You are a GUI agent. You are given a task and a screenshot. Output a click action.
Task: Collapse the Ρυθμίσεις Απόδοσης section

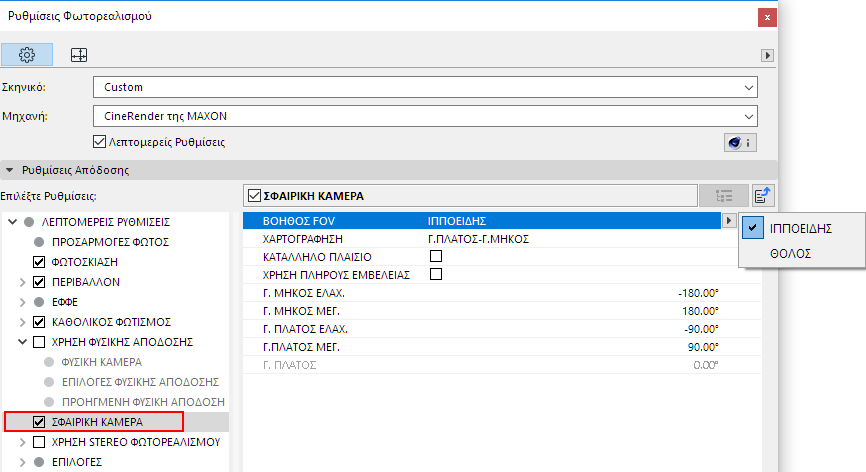[9, 170]
